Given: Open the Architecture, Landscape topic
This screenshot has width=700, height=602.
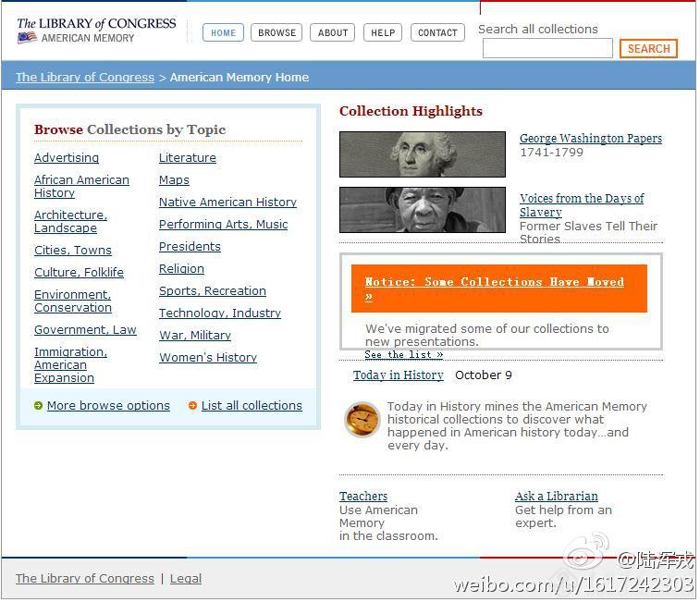Looking at the screenshot, I should (70, 222).
